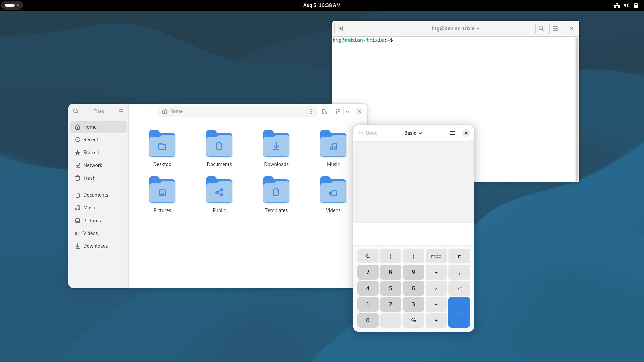The height and width of the screenshot is (362, 644).
Task: Select Network in the Files sidebar
Action: 99,165
